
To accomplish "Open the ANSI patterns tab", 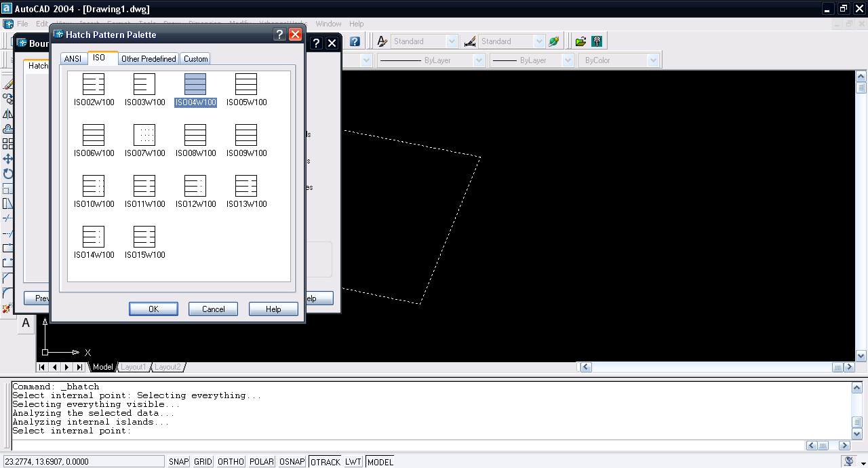I will coord(73,59).
